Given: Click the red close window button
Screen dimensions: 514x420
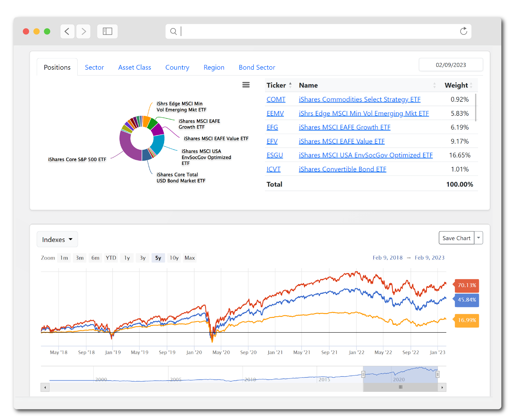Looking at the screenshot, I should point(26,31).
